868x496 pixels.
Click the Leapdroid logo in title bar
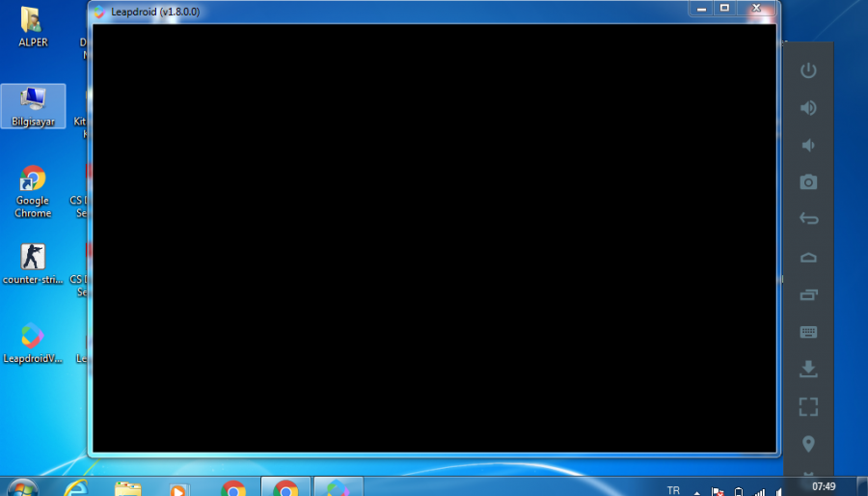pyautogui.click(x=99, y=12)
